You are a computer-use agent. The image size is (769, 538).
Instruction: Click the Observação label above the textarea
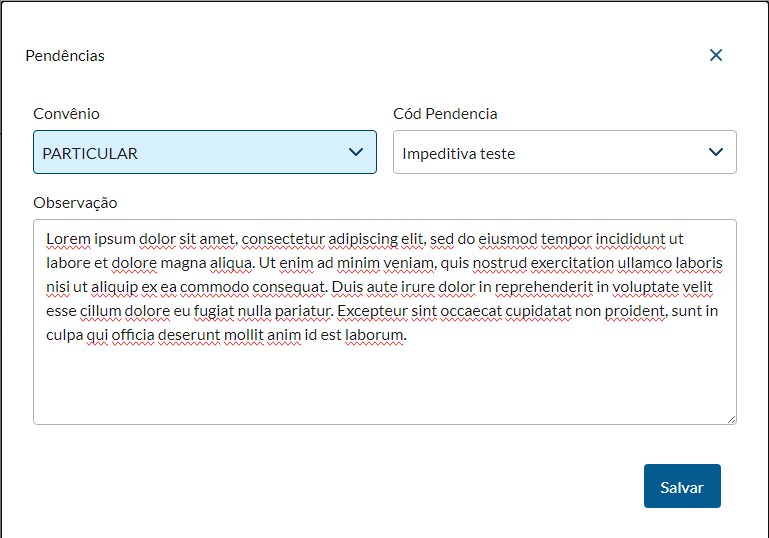pyautogui.click(x=75, y=203)
